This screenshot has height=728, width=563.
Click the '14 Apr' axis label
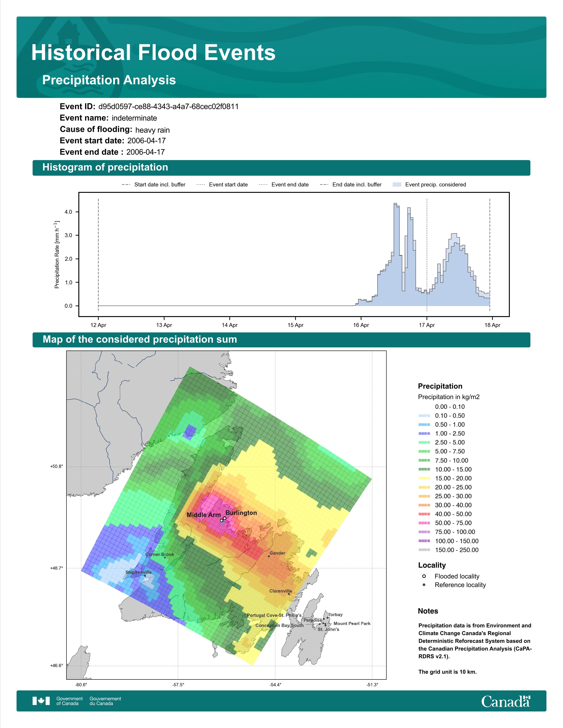click(x=230, y=325)
